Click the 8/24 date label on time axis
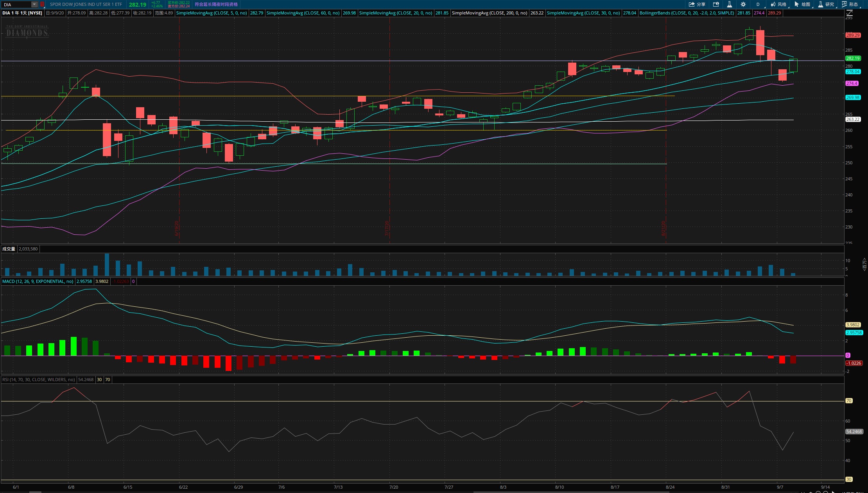Screen dimensions: 868x493 click(670, 487)
